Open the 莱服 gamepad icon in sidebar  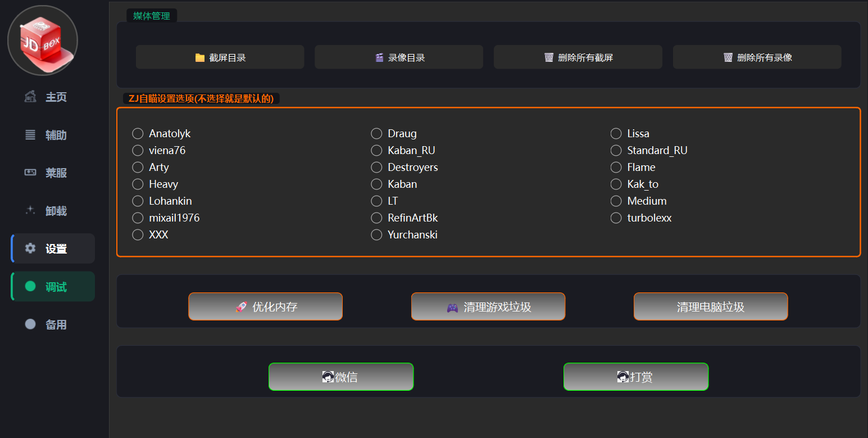click(30, 173)
